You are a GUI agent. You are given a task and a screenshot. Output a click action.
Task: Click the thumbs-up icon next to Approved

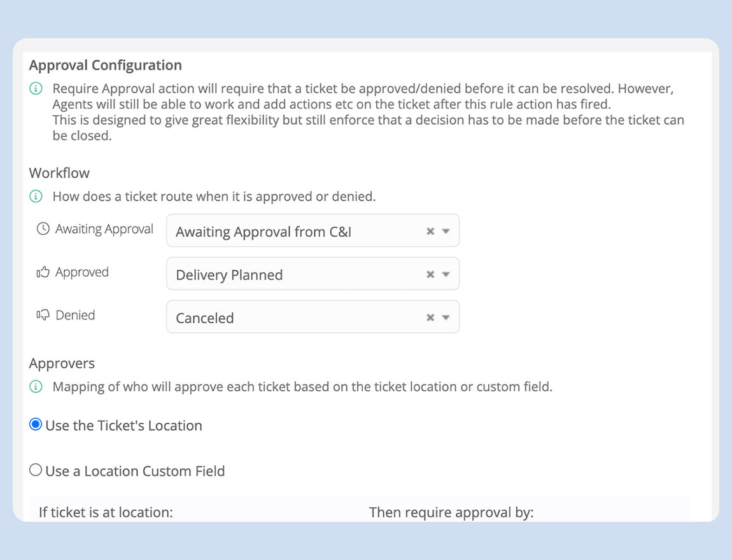(x=43, y=272)
